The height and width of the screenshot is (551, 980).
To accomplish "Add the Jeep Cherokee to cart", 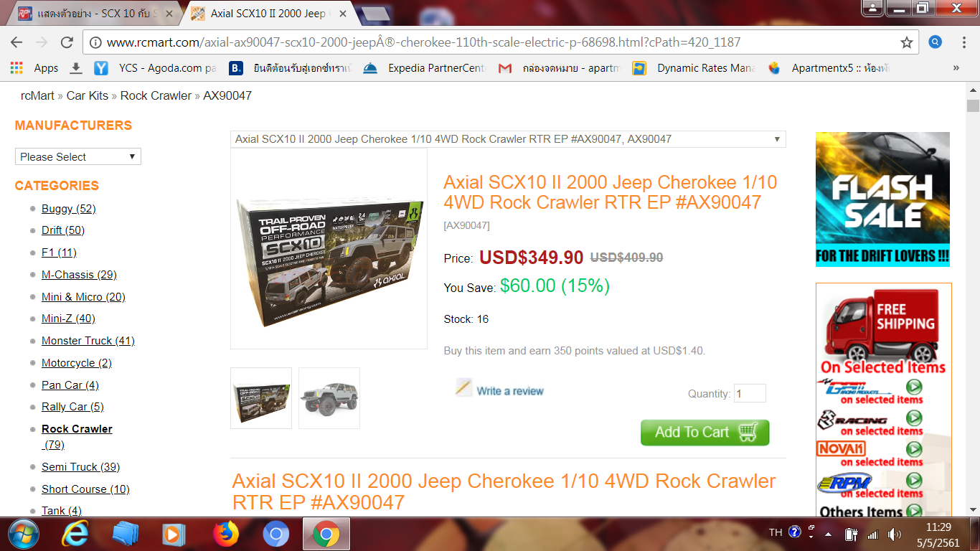I will point(705,433).
